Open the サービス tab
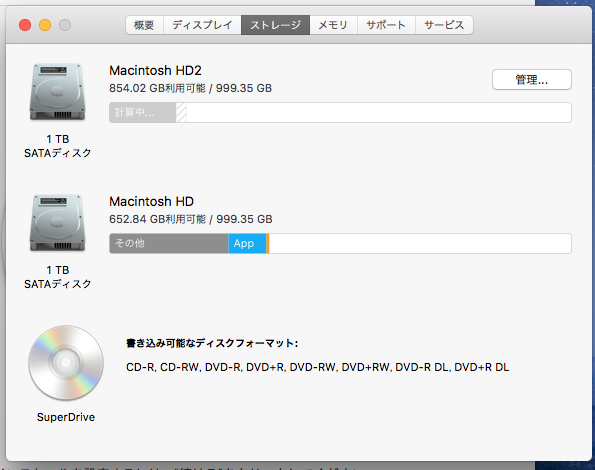Screen dimensions: 595x470 444,25
